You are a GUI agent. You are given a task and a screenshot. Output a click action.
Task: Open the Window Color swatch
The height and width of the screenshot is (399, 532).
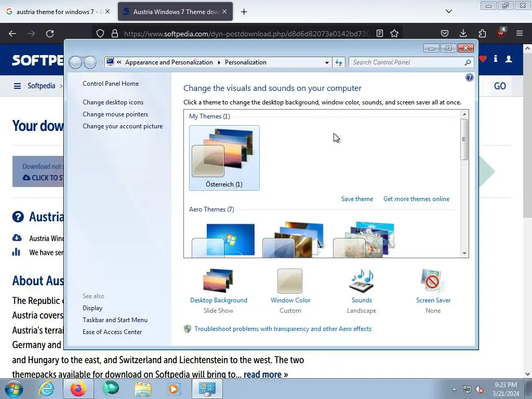click(x=290, y=281)
